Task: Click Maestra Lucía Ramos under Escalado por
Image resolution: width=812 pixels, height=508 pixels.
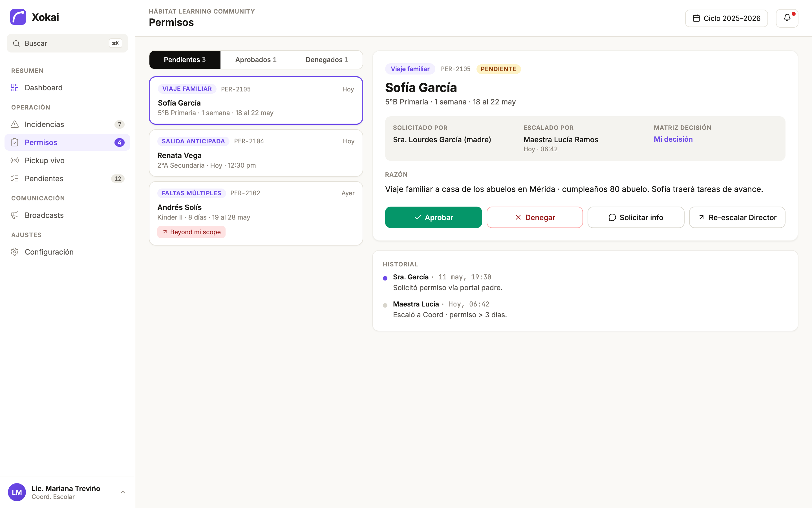Action: pyautogui.click(x=561, y=139)
